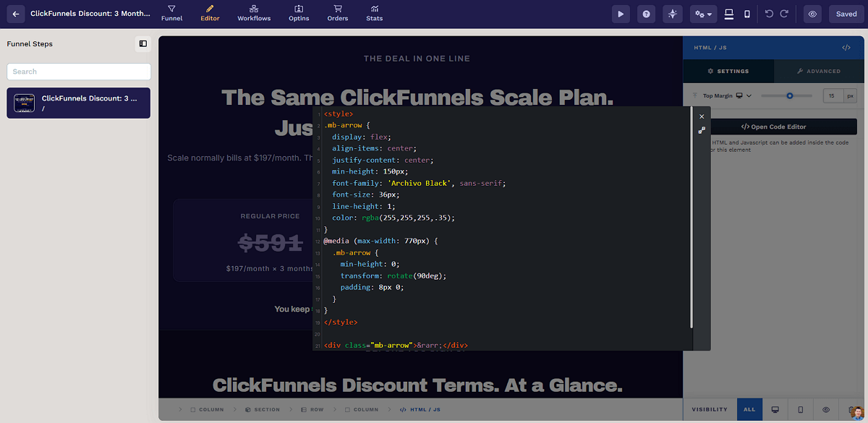Screen dimensions: 868x423
Task: Switch to mobile view in top bar
Action: [x=747, y=14]
